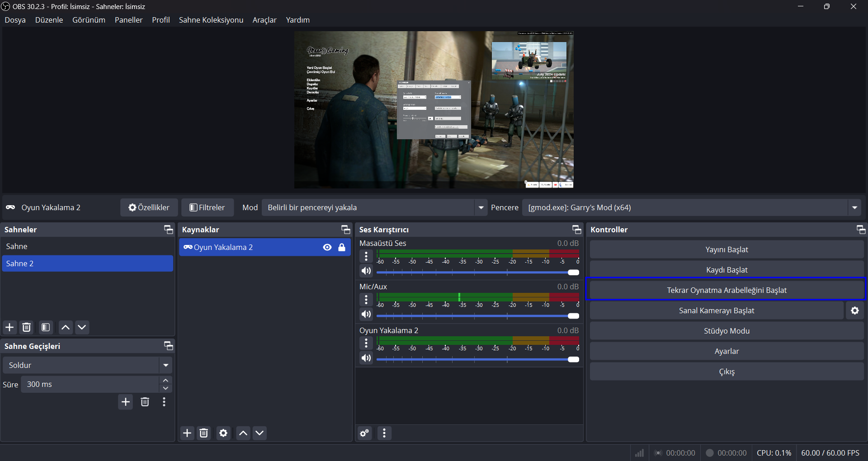
Task: Open source properties gear in Kaynaklar toolbar
Action: coord(223,433)
